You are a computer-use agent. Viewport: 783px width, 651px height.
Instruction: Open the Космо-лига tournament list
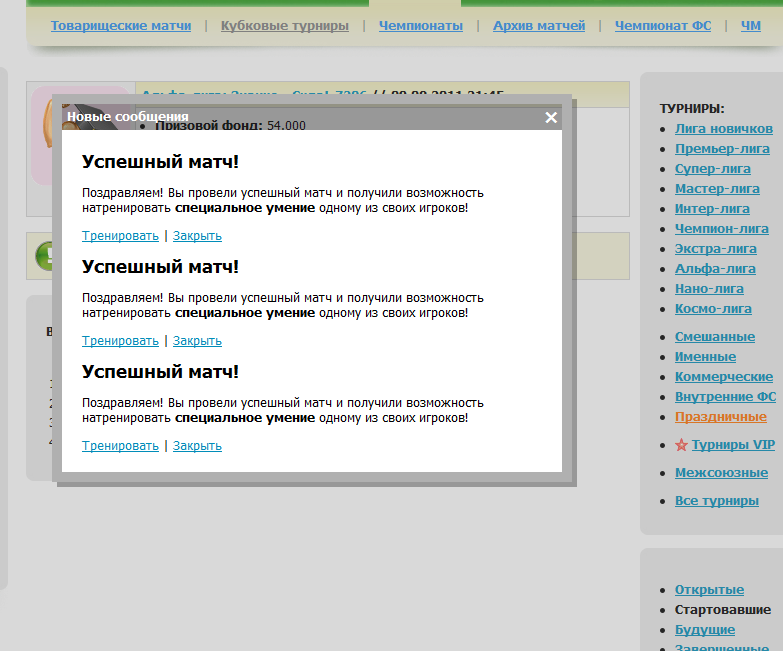[713, 309]
